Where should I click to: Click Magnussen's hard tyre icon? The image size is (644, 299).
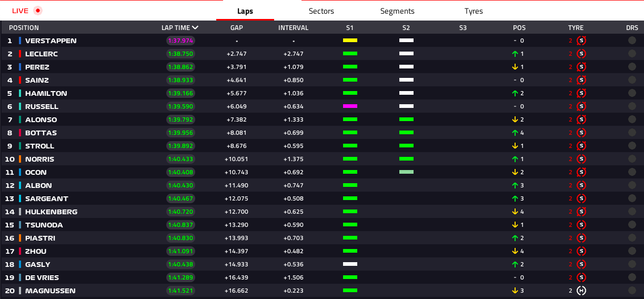pyautogui.click(x=581, y=291)
